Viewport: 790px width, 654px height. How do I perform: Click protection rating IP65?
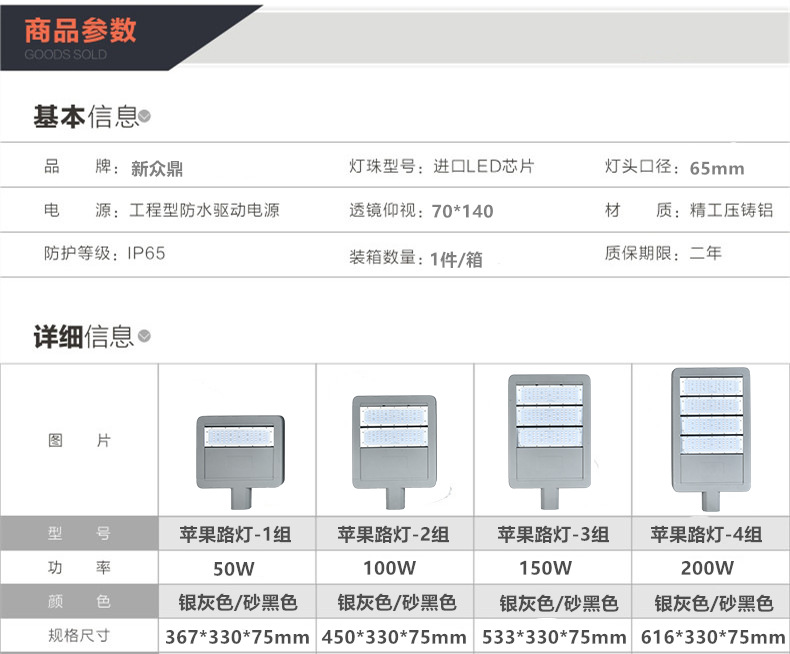[146, 253]
